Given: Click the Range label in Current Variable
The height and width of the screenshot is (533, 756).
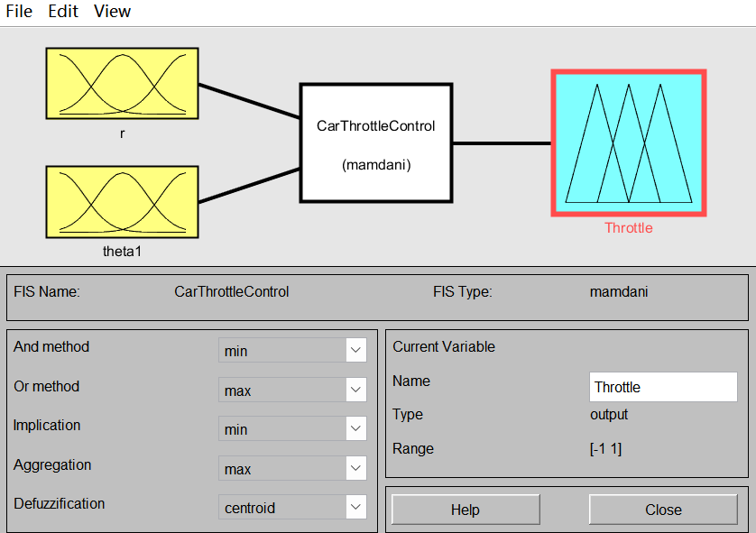Looking at the screenshot, I should click(x=413, y=448).
